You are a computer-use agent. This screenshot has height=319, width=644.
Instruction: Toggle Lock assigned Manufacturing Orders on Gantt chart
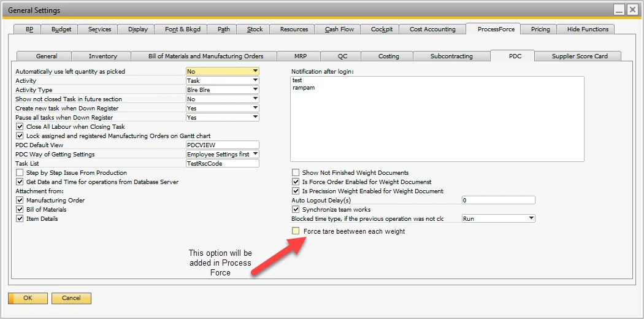tap(20, 136)
